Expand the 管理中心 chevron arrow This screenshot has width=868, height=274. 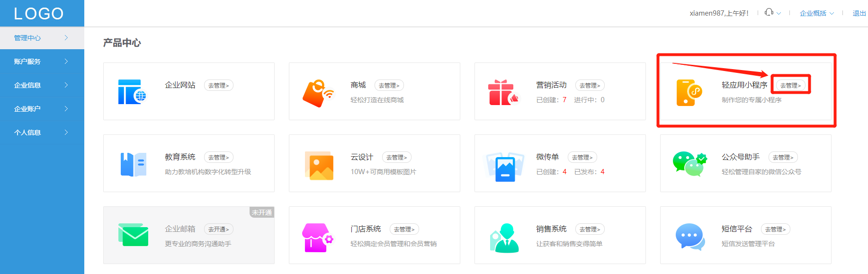pyautogui.click(x=66, y=38)
